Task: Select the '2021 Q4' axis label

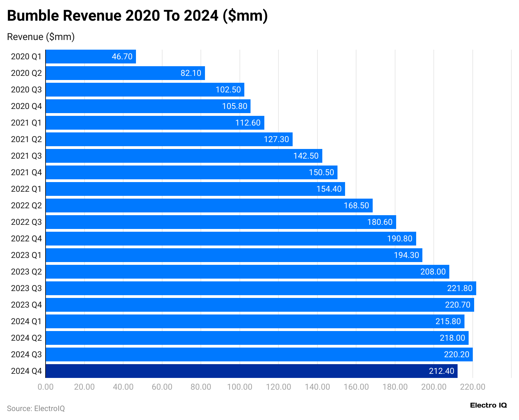Action: (x=26, y=172)
